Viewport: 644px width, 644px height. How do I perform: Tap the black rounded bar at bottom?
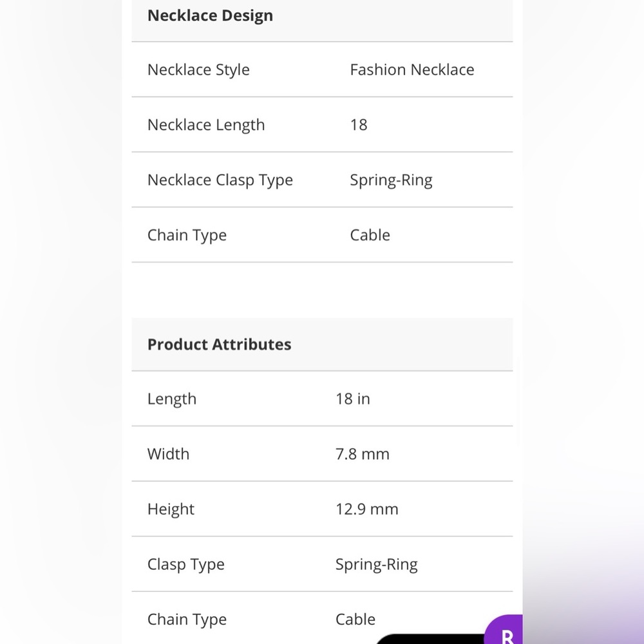(x=430, y=639)
